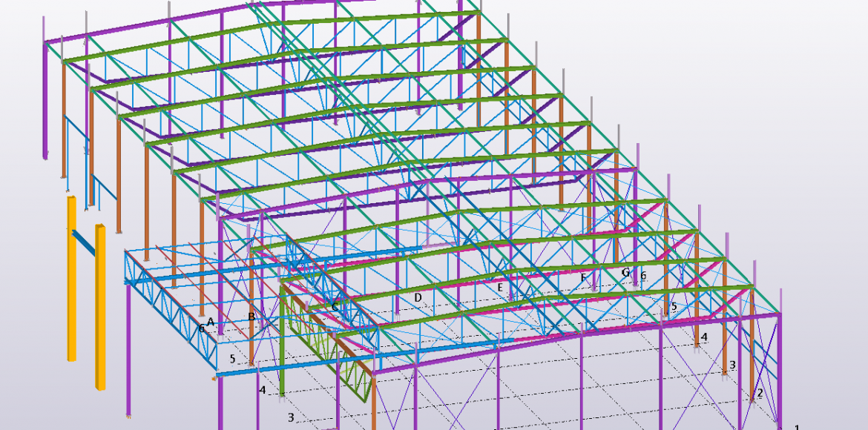Click grid label 3 on the left side
Screen dimensions: 868x430
pyautogui.click(x=291, y=417)
